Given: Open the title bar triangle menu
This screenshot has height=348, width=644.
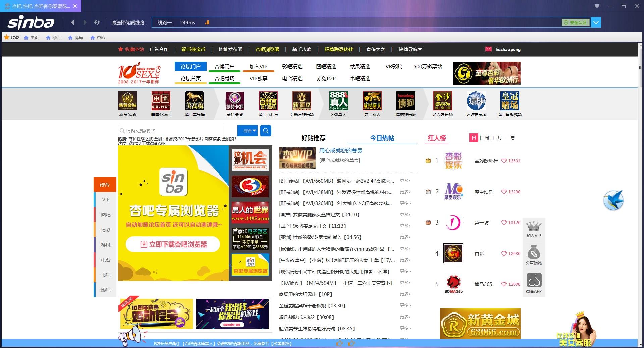Looking at the screenshot, I should [x=597, y=6].
